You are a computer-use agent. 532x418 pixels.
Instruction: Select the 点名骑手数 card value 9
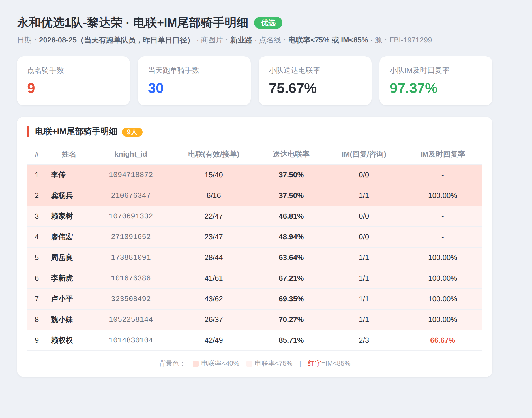tap(31, 88)
